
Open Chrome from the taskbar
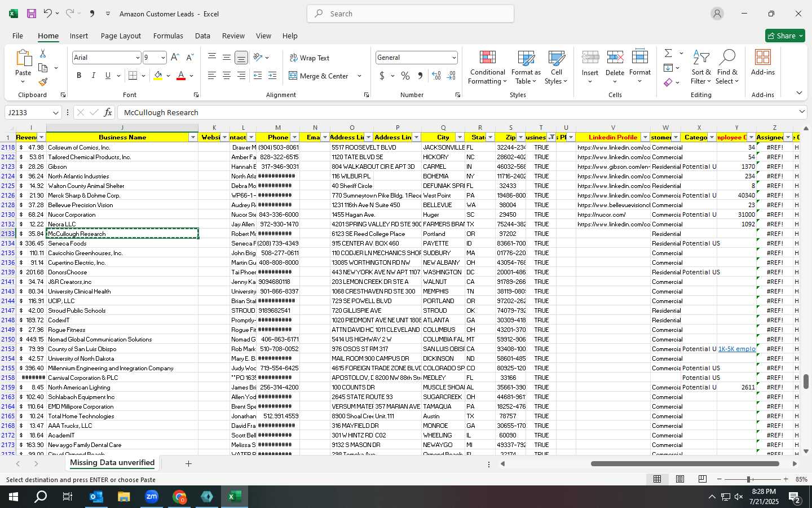point(179,497)
